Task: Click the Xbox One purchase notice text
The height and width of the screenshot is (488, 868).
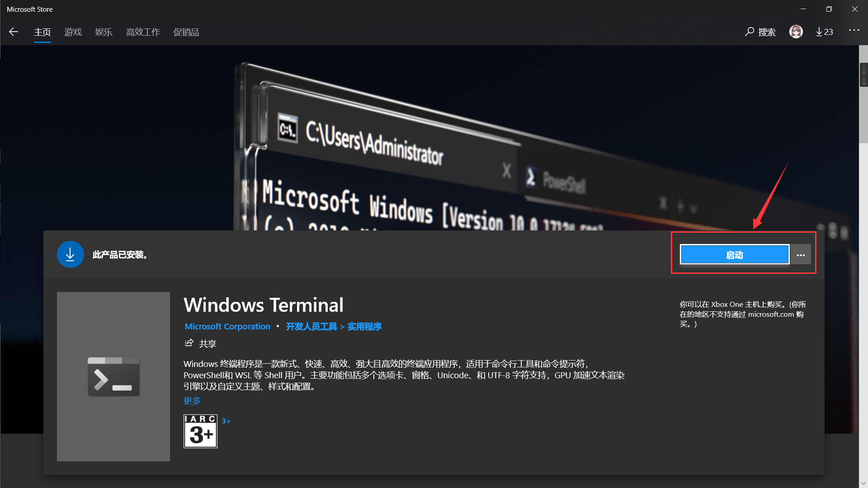Action: (743, 314)
